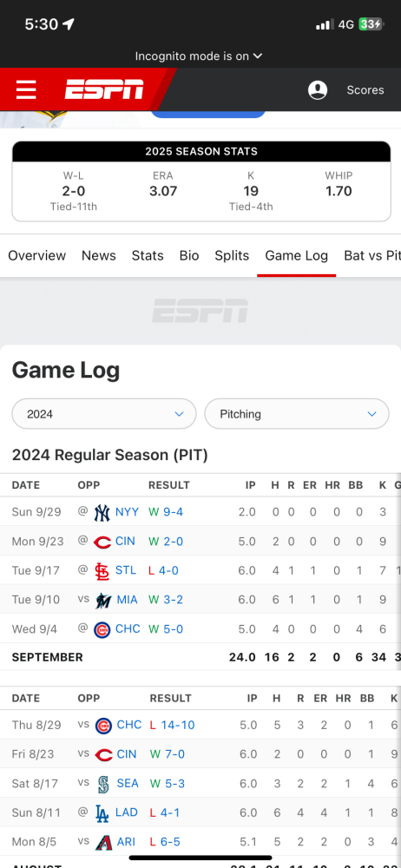This screenshot has width=401, height=868.
Task: Open the 2024 season year dropdown
Action: tap(104, 413)
